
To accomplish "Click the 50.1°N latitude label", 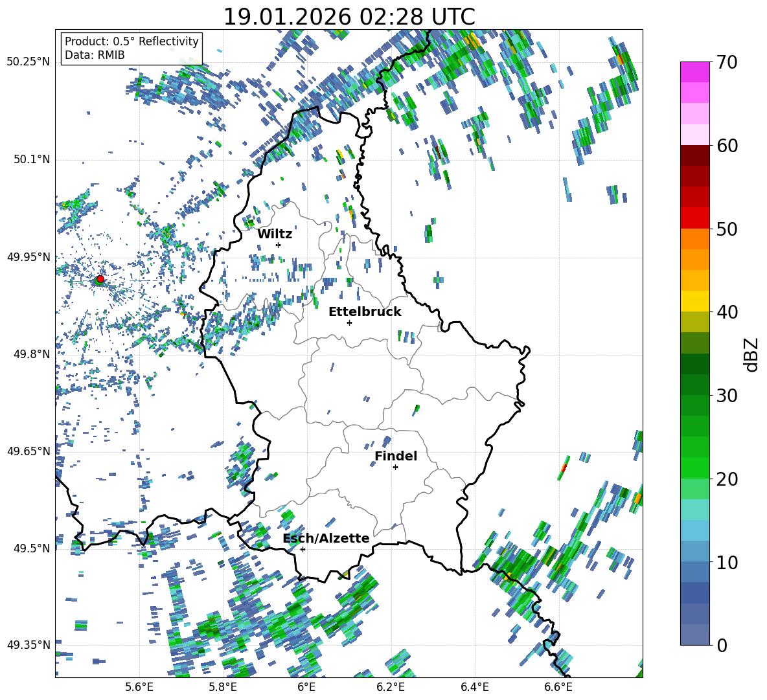I will click(31, 159).
